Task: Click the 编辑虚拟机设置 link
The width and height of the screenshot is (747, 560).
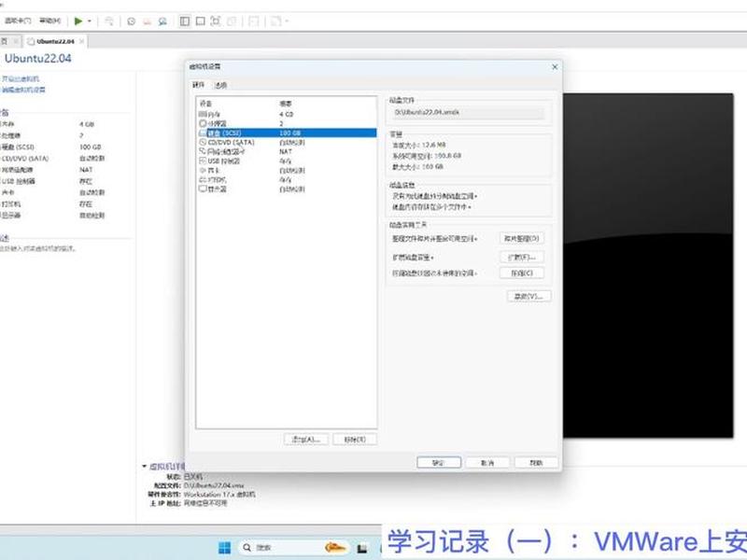Action: click(x=24, y=90)
